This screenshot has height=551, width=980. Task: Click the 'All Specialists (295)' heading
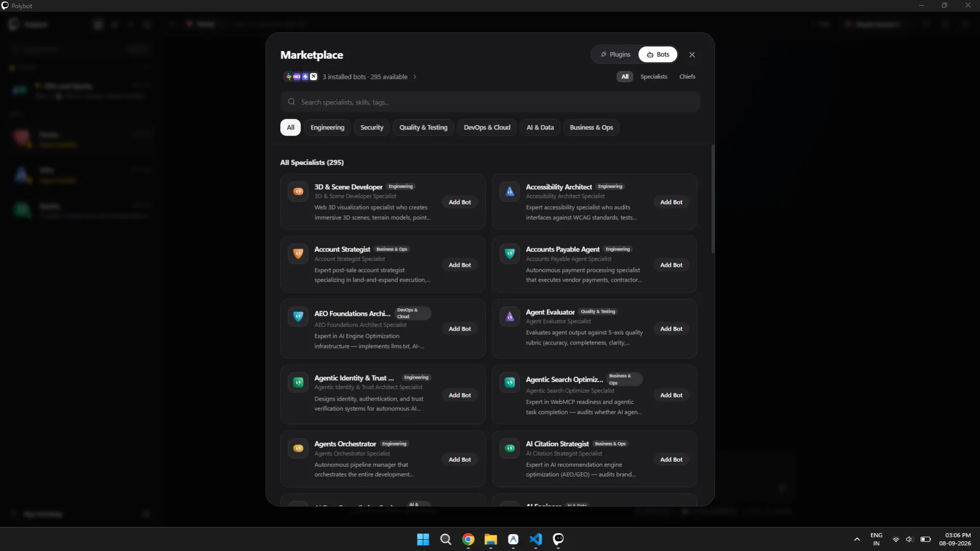pyautogui.click(x=312, y=162)
